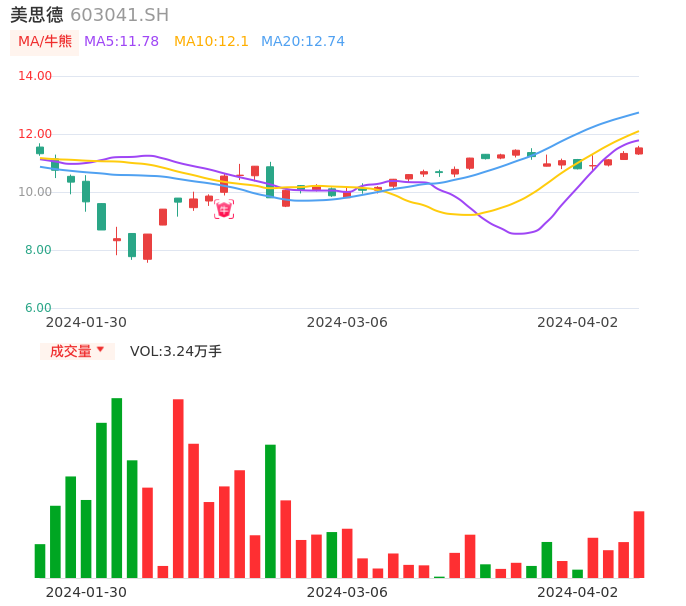Image resolution: width=686 pixels, height=606 pixels.
Task: Click the last red volume bar on the right
Action: click(x=639, y=544)
